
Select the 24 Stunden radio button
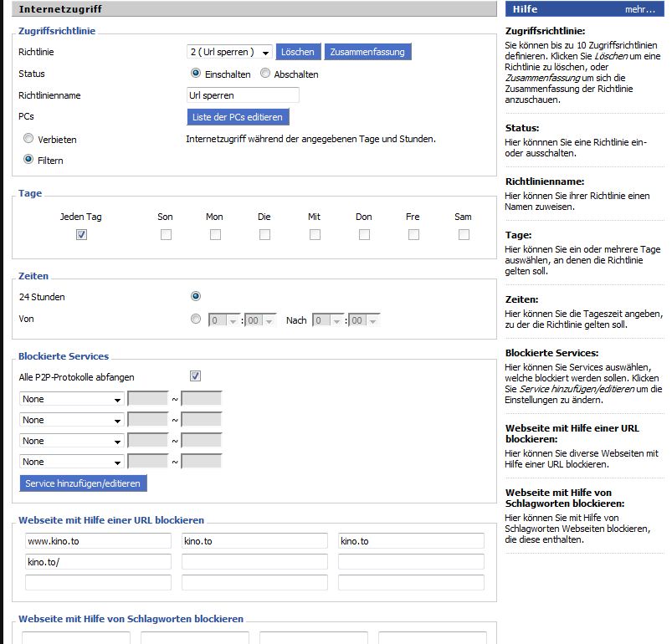tap(196, 296)
